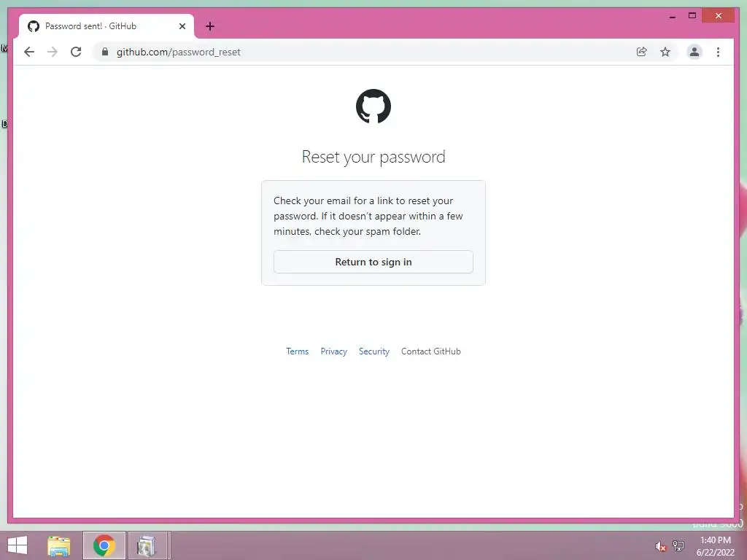Bookmark this page with the star icon
This screenshot has height=560, width=747.
tap(665, 52)
